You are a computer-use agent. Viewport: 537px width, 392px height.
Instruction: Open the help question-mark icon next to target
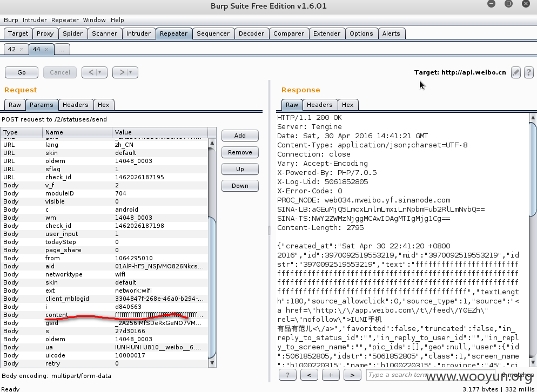[528, 72]
